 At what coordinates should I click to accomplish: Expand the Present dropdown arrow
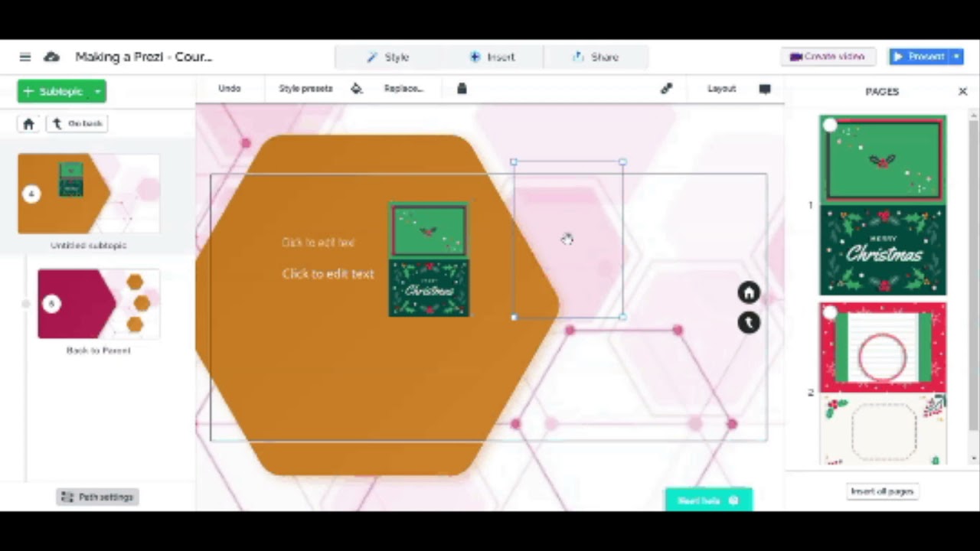[956, 57]
